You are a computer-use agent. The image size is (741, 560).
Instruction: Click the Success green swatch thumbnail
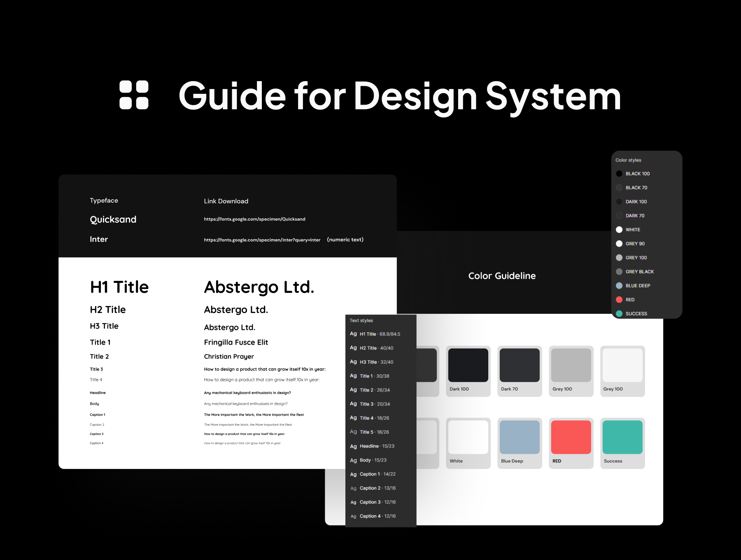click(x=622, y=438)
